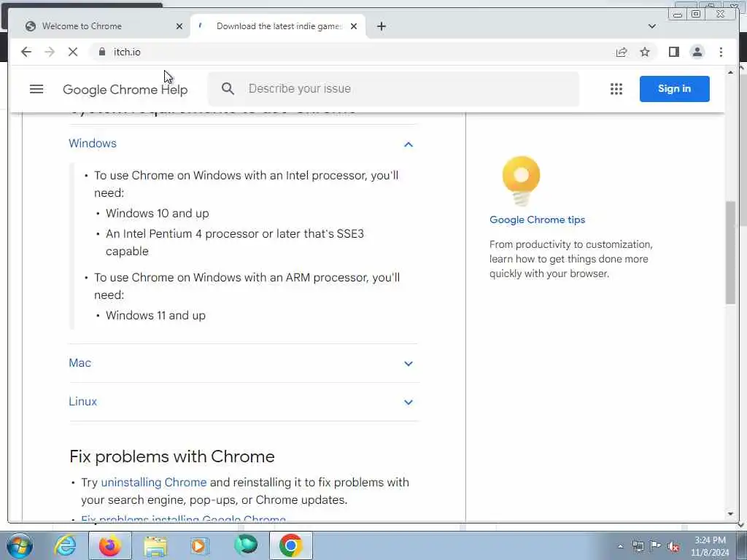Open the uninstalling Chrome link
Viewport: 747px width, 560px height.
point(154,483)
